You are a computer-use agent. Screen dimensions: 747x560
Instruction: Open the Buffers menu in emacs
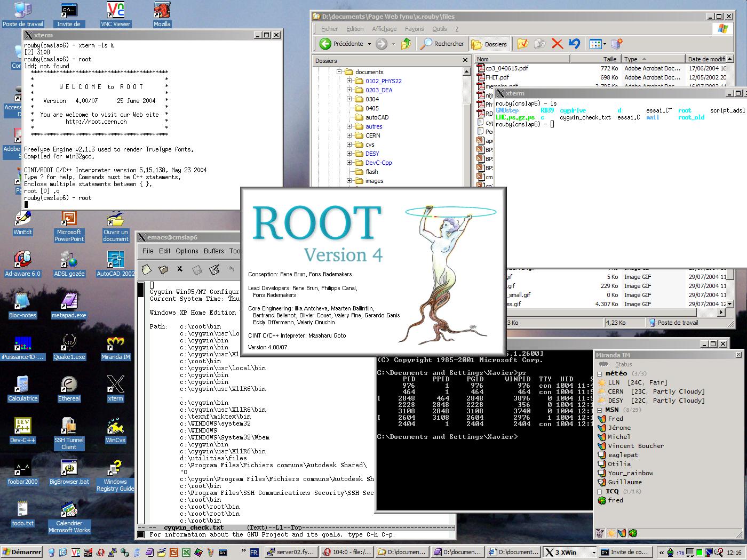click(213, 251)
